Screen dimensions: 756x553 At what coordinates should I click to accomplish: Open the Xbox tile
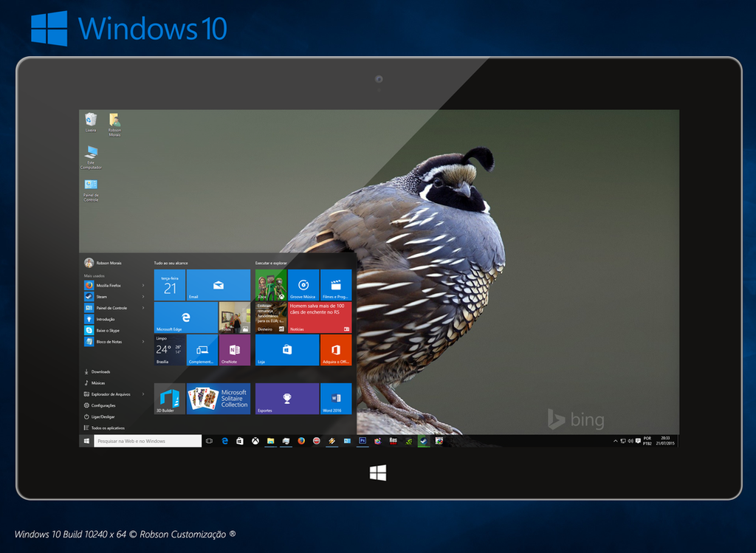(x=271, y=285)
